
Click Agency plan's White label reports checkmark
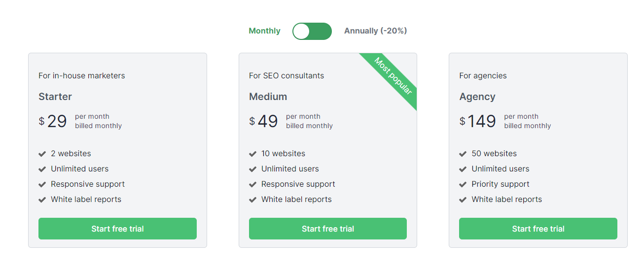[x=463, y=200]
